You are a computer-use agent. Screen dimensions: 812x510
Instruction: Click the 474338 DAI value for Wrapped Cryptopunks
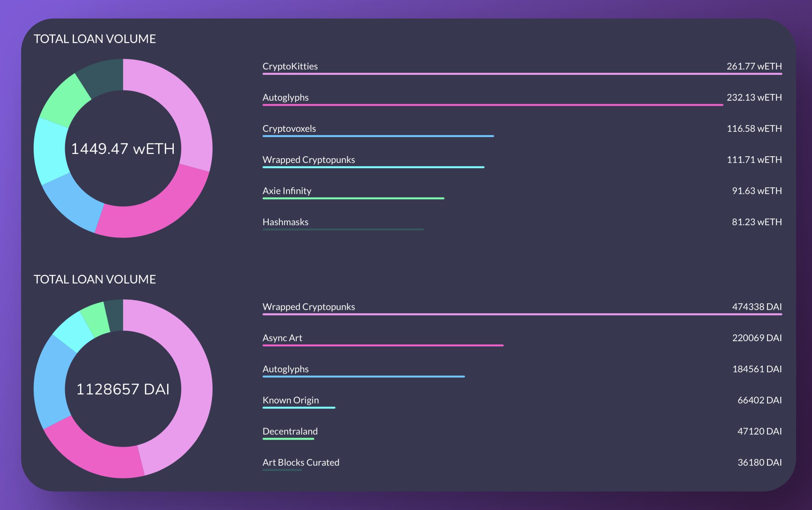(x=757, y=307)
